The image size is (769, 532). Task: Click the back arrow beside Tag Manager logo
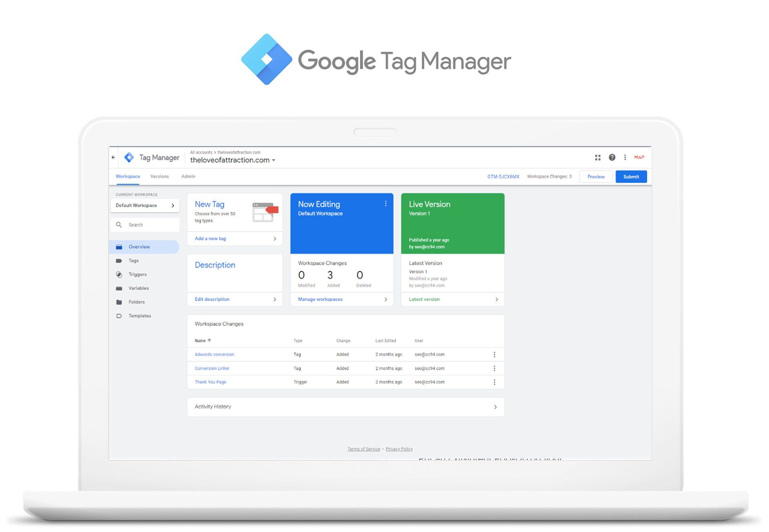113,157
